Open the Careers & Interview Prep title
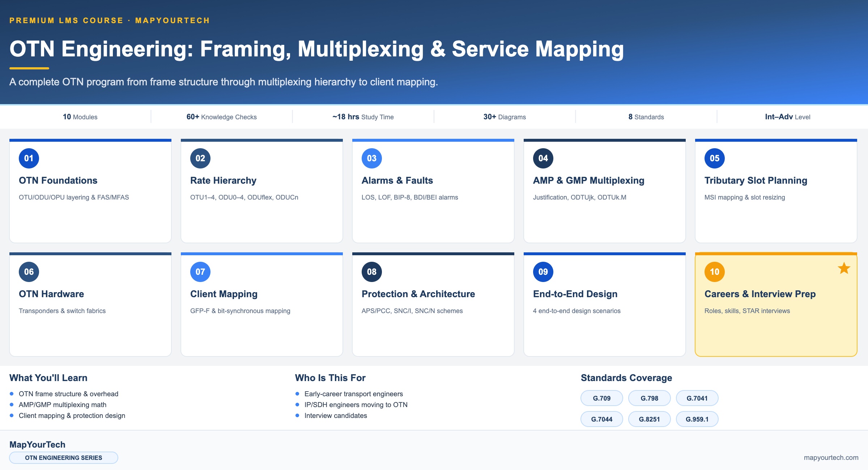The height and width of the screenshot is (470, 868). tap(760, 294)
